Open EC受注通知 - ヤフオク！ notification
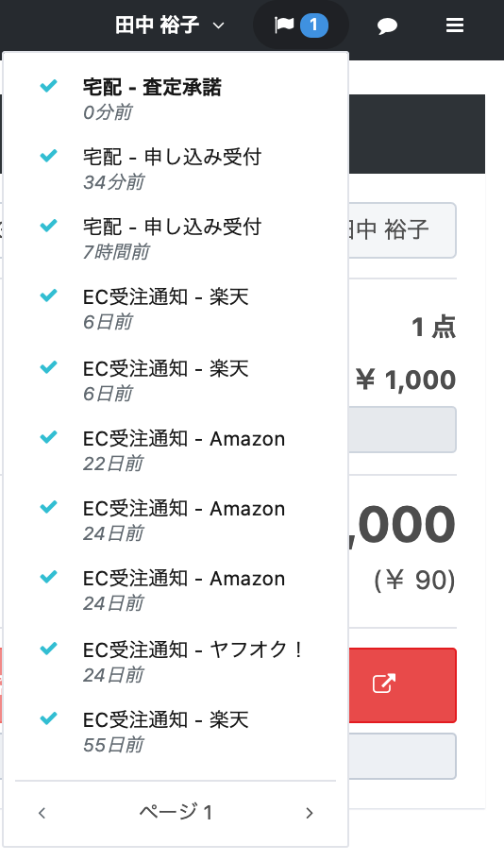 point(176,662)
